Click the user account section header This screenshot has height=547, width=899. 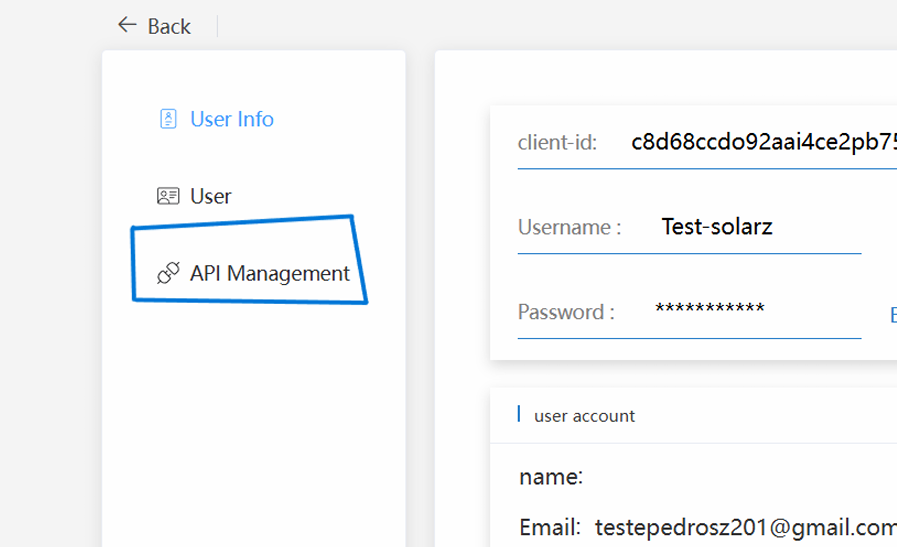point(584,415)
